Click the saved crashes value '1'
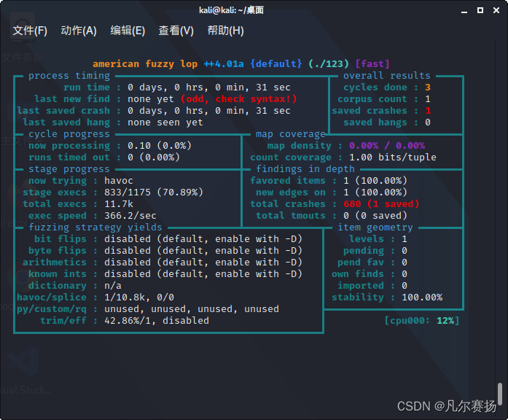Image resolution: width=508 pixels, height=420 pixels. pyautogui.click(x=428, y=111)
